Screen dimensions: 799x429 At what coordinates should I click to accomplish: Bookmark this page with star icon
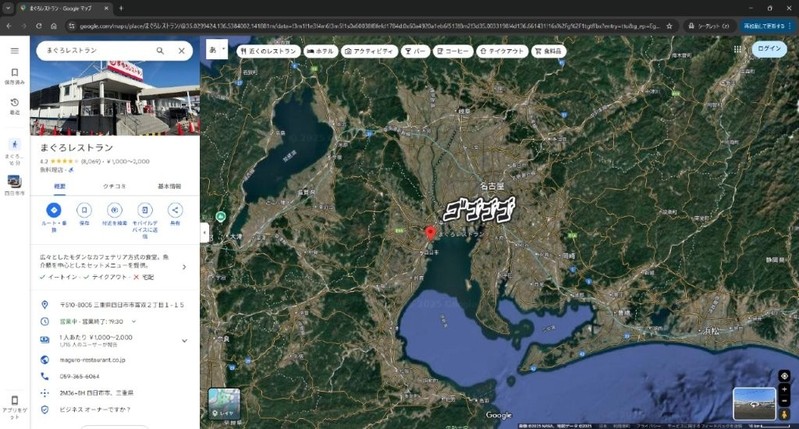point(669,26)
